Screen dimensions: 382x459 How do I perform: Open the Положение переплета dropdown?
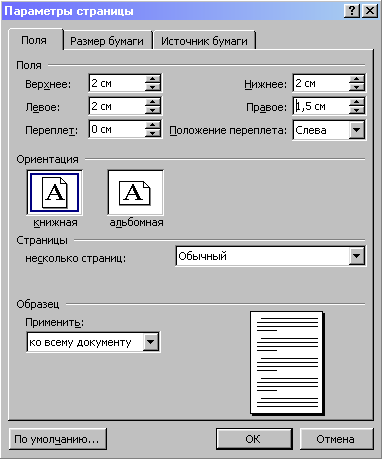tap(357, 130)
